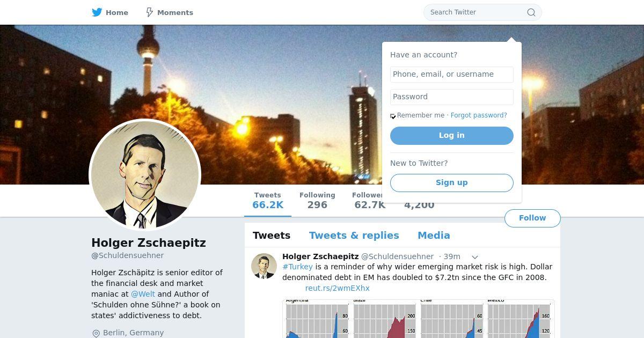Open the Forgot password? link
The height and width of the screenshot is (338, 644).
coord(479,115)
